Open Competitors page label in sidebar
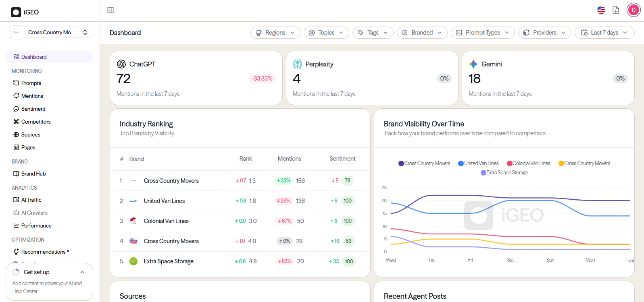Viewport: 644px width, 302px height. (x=36, y=122)
